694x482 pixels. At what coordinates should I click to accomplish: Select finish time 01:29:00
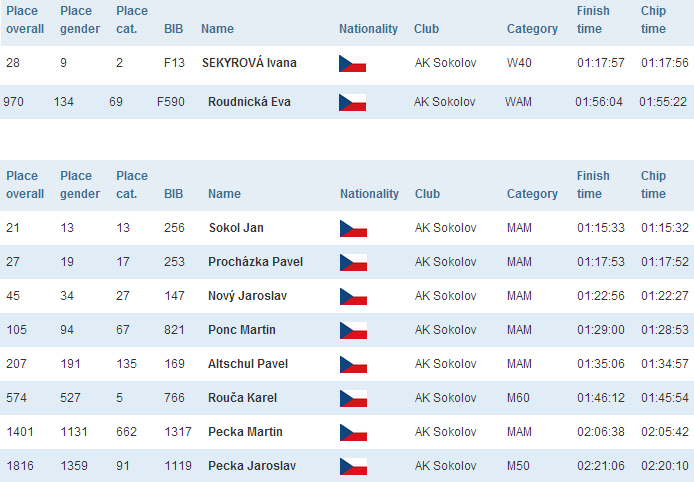(x=601, y=330)
